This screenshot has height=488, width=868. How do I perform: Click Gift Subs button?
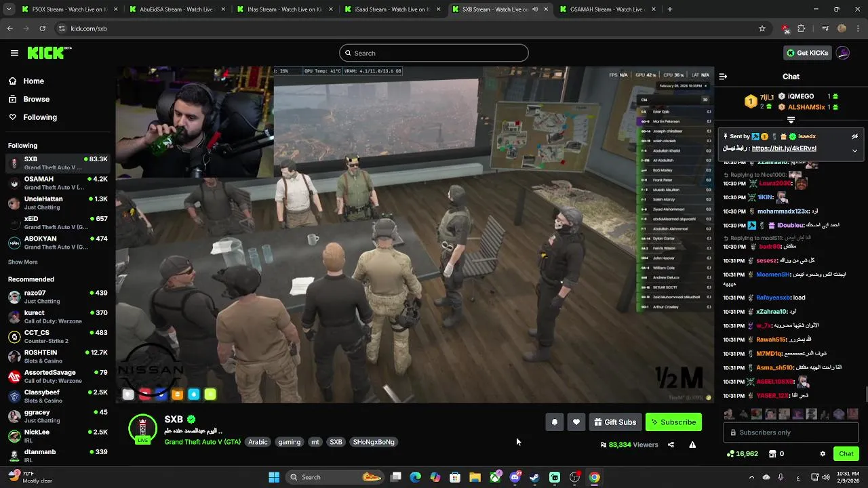(x=615, y=422)
